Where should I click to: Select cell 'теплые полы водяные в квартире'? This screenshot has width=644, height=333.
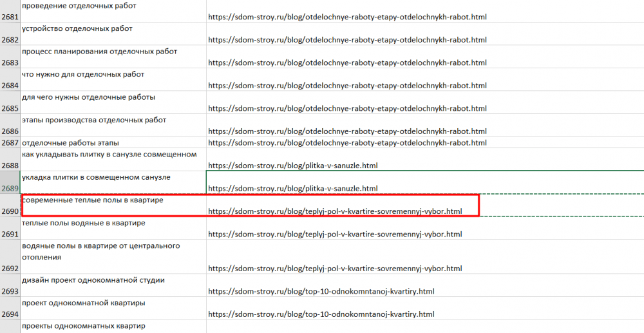tap(113, 228)
